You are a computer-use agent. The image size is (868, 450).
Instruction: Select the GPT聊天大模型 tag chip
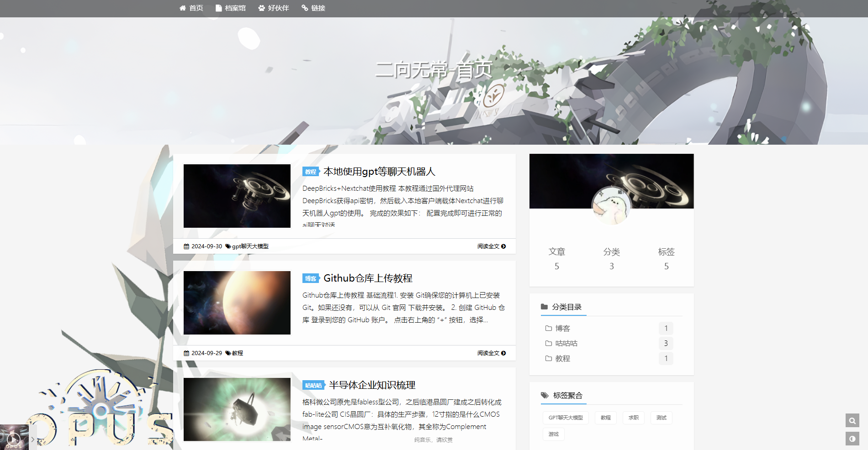pyautogui.click(x=566, y=418)
